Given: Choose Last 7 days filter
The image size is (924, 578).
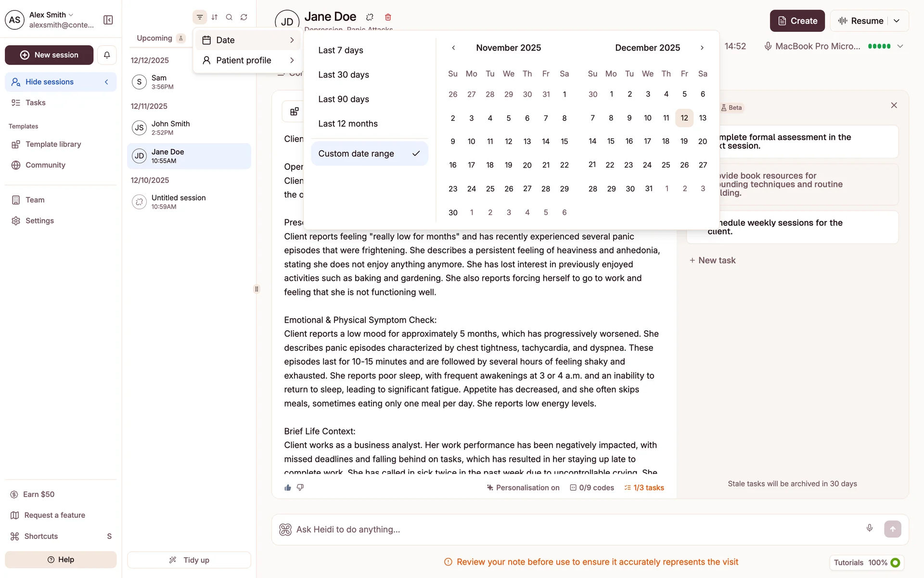Looking at the screenshot, I should coord(341,50).
